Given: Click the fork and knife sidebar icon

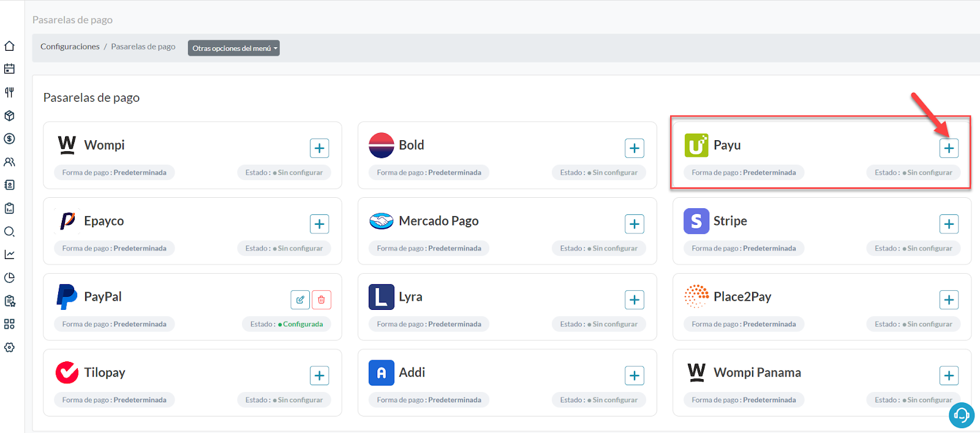Looking at the screenshot, I should tap(9, 92).
